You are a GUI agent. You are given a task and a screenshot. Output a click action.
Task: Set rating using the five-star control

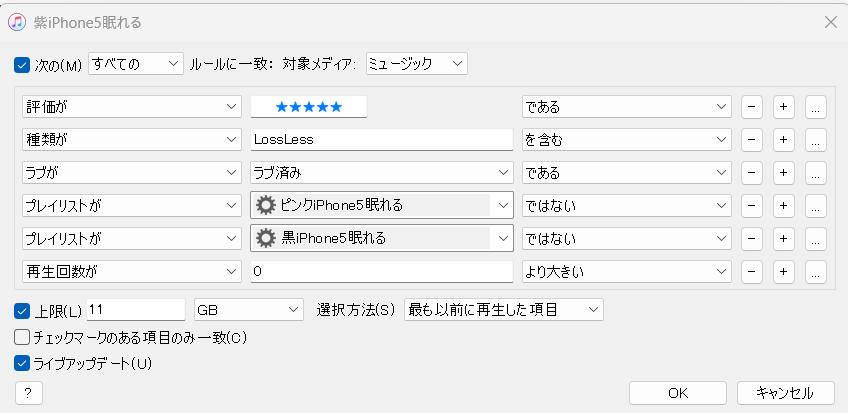point(308,106)
